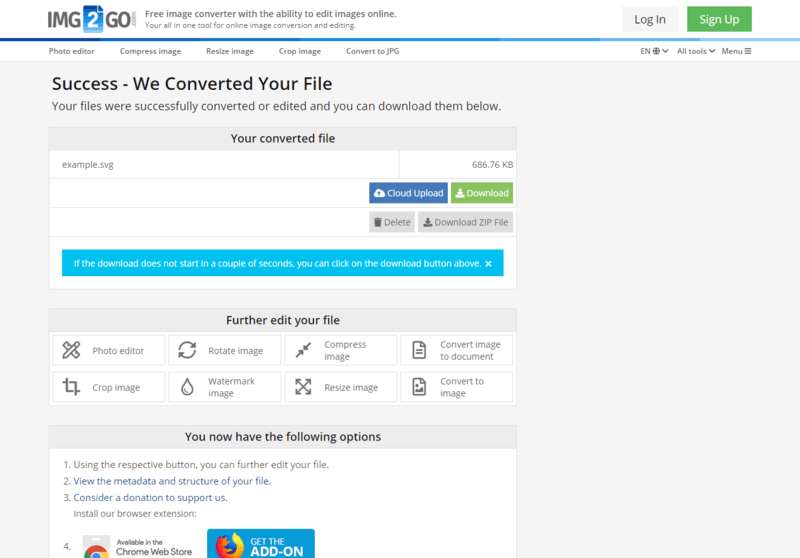Click the Convert image to document icon
800x558 pixels.
419,350
